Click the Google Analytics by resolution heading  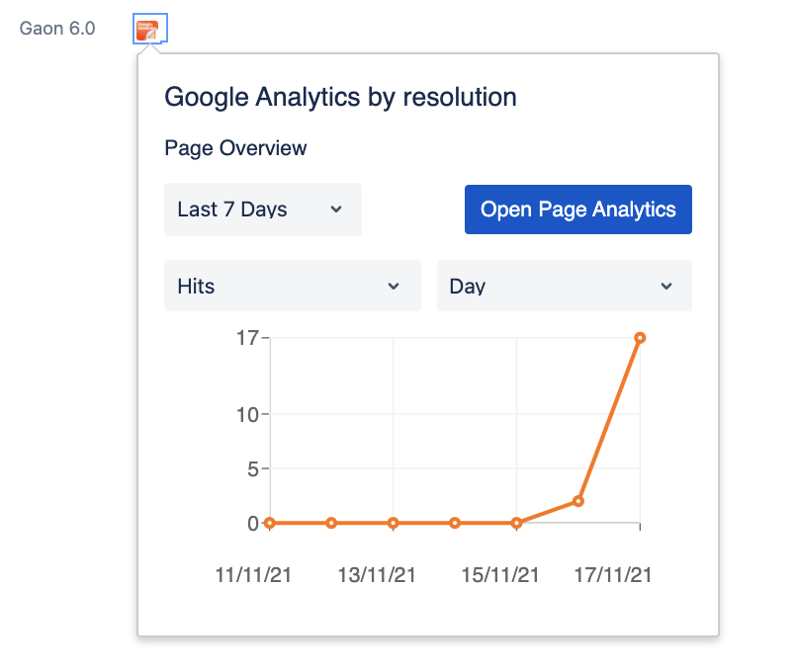340,97
